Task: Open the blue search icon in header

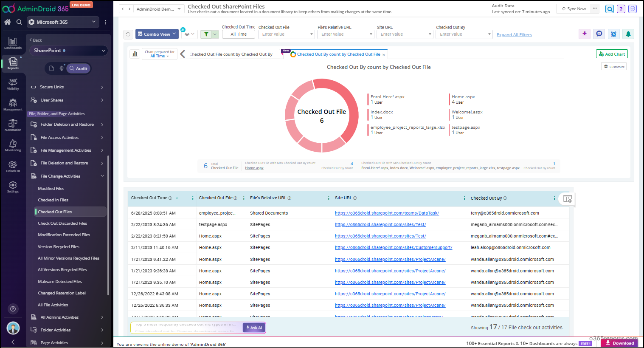Action: pos(610,9)
